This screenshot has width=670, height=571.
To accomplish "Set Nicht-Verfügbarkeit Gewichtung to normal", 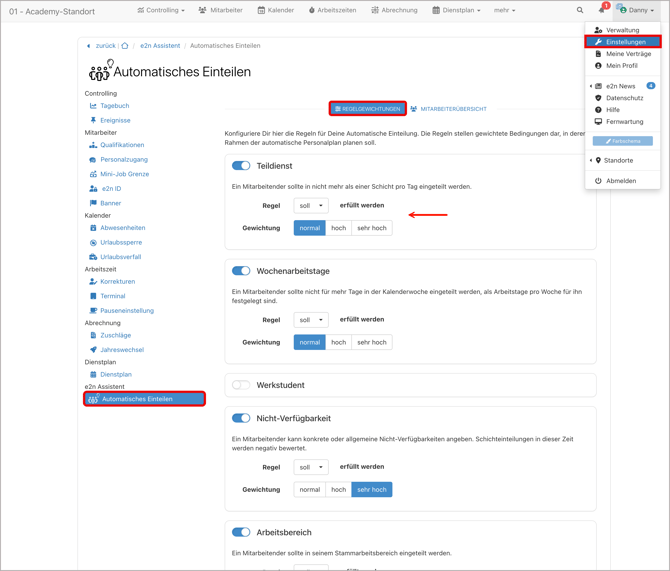I will pos(310,489).
